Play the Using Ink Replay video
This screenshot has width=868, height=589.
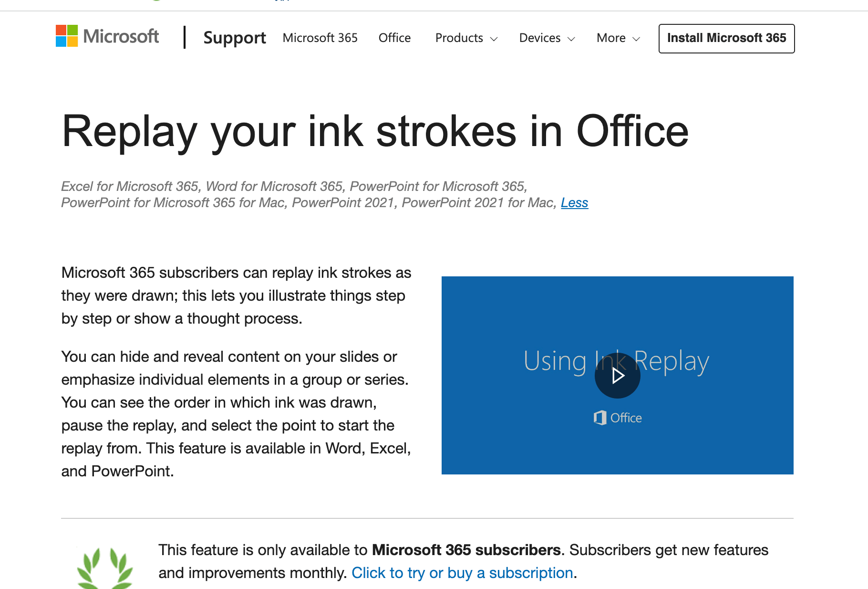pyautogui.click(x=617, y=376)
